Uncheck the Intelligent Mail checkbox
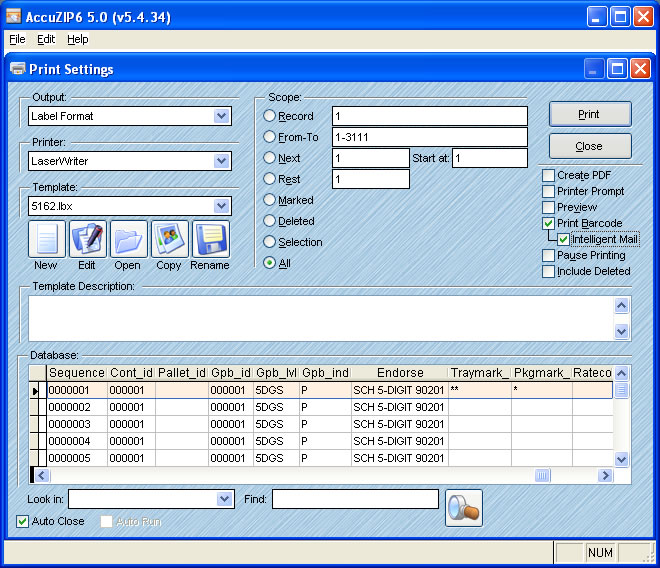660x568 pixels. [563, 239]
